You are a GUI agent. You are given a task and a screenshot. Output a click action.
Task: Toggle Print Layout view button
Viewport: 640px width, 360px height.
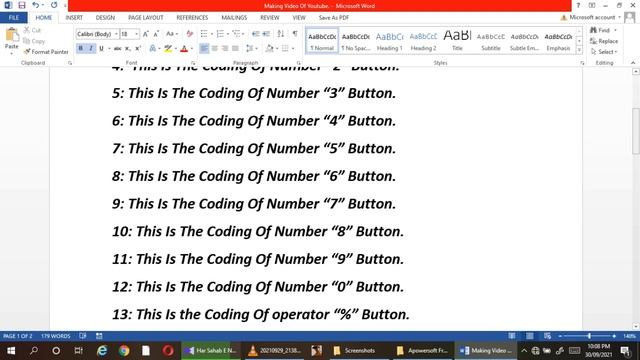point(529,336)
